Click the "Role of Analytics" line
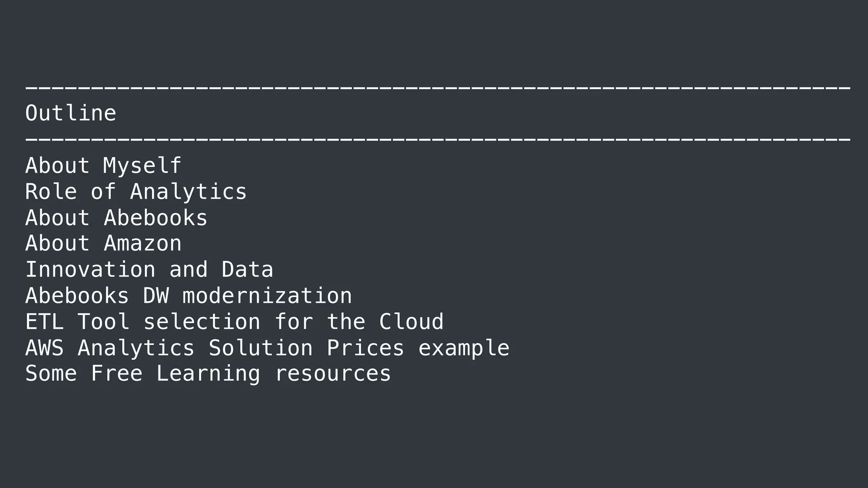This screenshot has width=868, height=488. coord(136,192)
